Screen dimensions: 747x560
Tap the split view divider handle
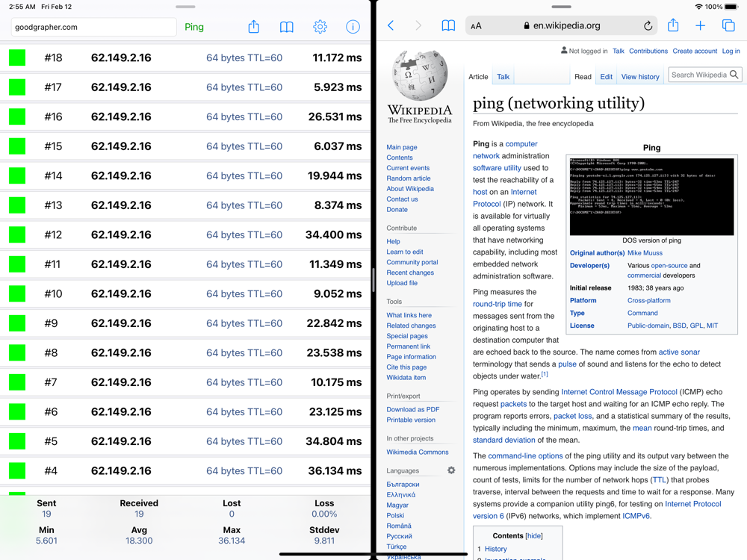pos(373,280)
